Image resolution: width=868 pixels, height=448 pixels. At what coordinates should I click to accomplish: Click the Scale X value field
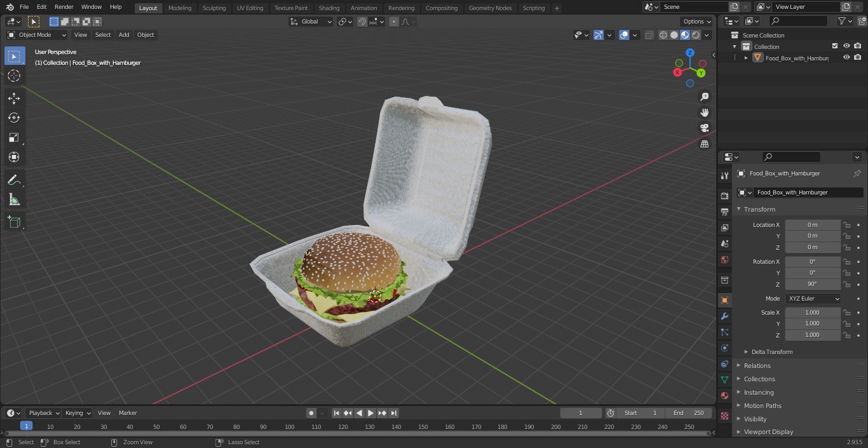click(x=813, y=313)
